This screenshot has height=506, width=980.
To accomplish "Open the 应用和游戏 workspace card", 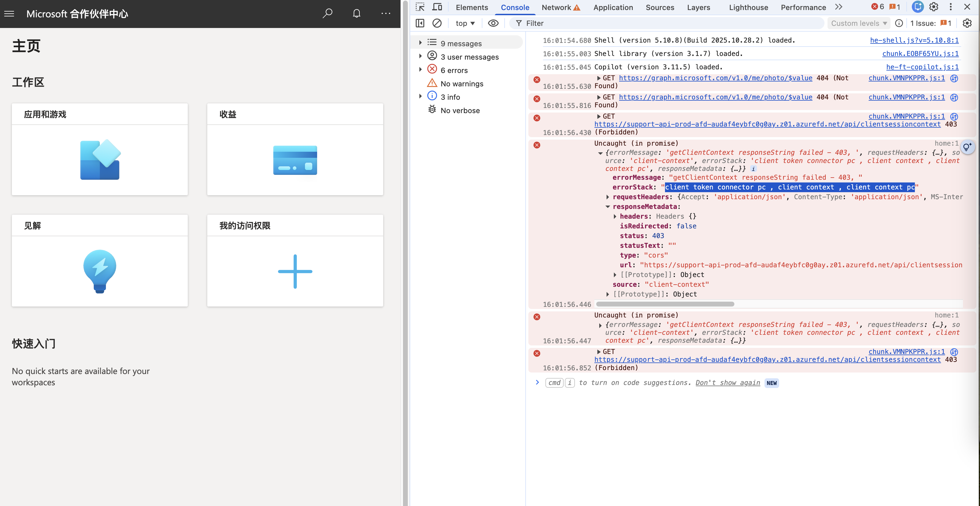I will [x=100, y=149].
